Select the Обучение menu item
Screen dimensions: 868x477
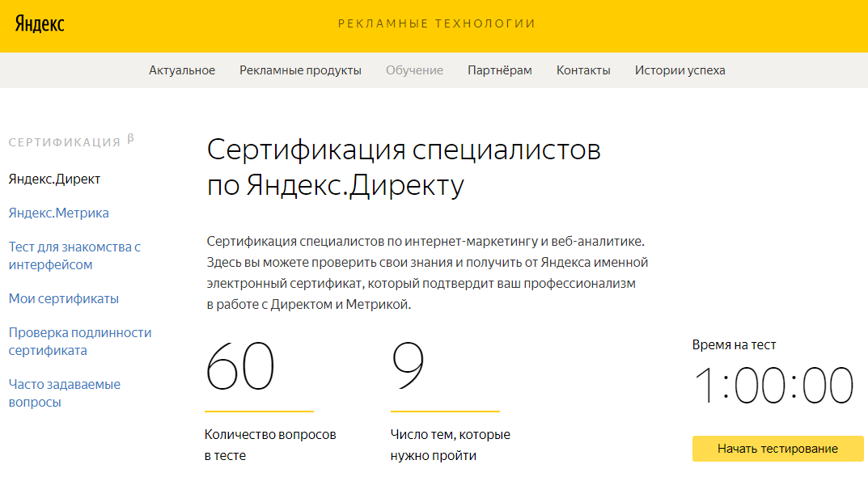coord(414,70)
